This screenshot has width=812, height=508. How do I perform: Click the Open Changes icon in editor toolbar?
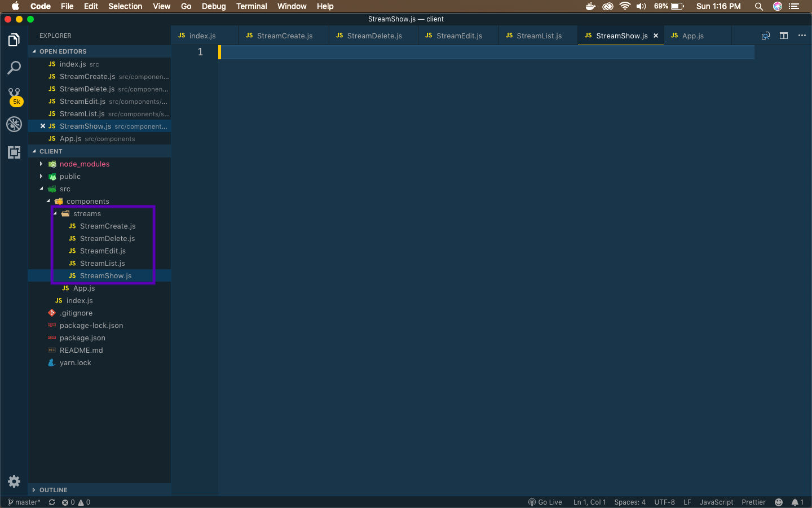(x=765, y=36)
